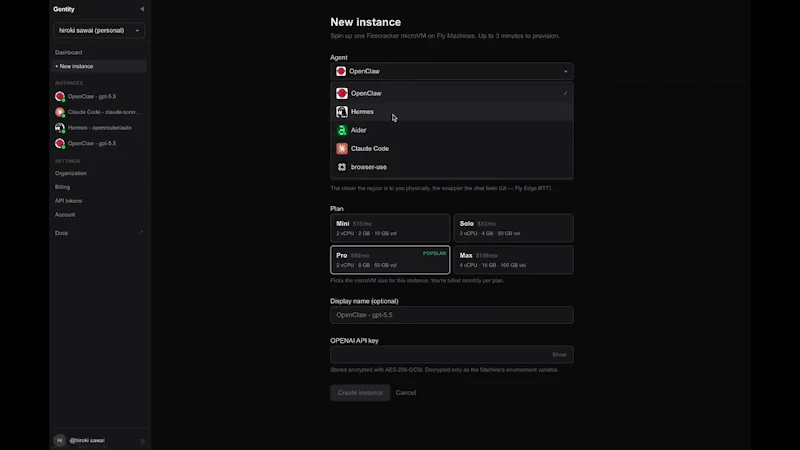The image size is (800, 450).
Task: Click the @hiroki sawai user profile
Action: [x=87, y=440]
